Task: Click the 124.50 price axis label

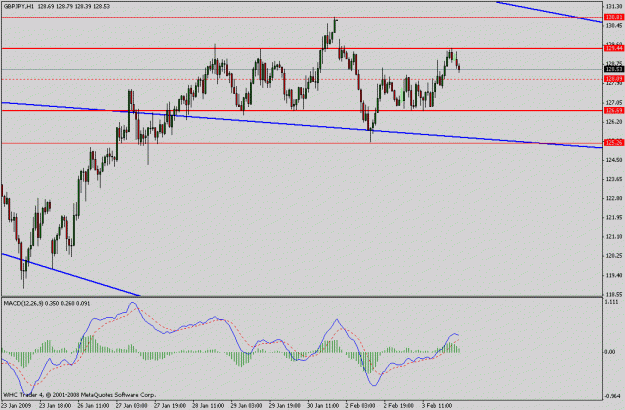Action: click(615, 160)
